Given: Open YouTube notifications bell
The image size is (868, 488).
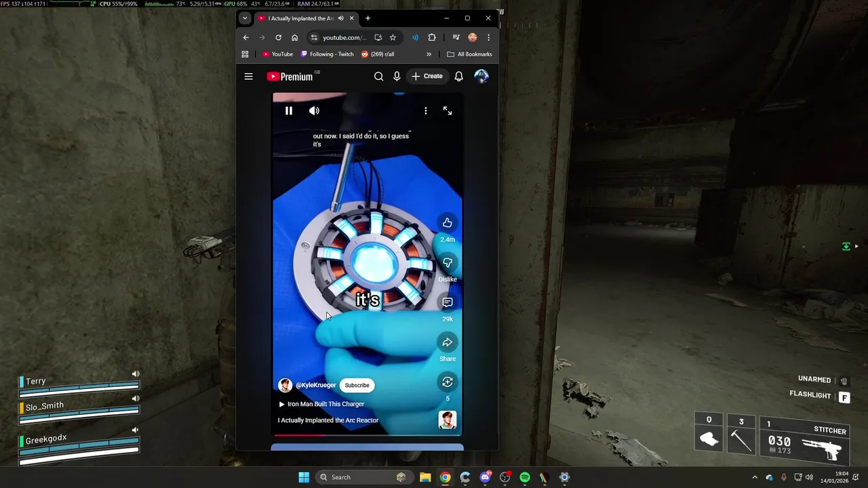Looking at the screenshot, I should (x=459, y=77).
